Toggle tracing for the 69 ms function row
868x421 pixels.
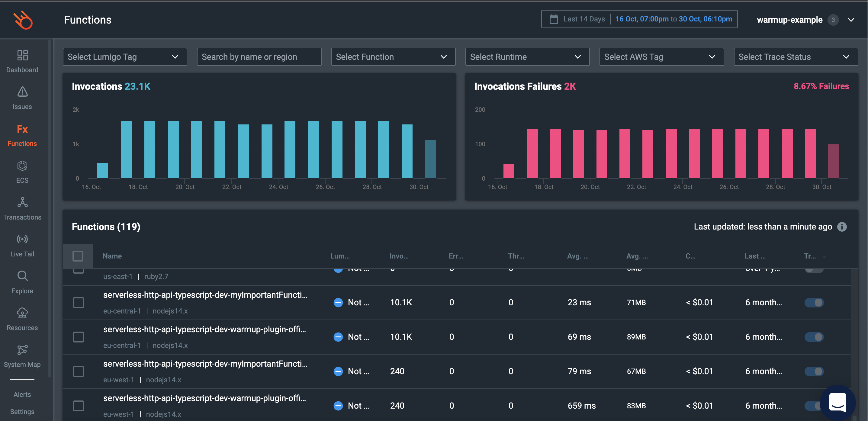click(814, 337)
